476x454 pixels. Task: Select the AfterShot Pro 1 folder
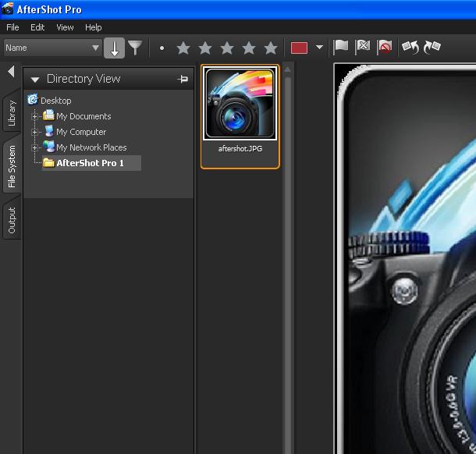pyautogui.click(x=91, y=163)
